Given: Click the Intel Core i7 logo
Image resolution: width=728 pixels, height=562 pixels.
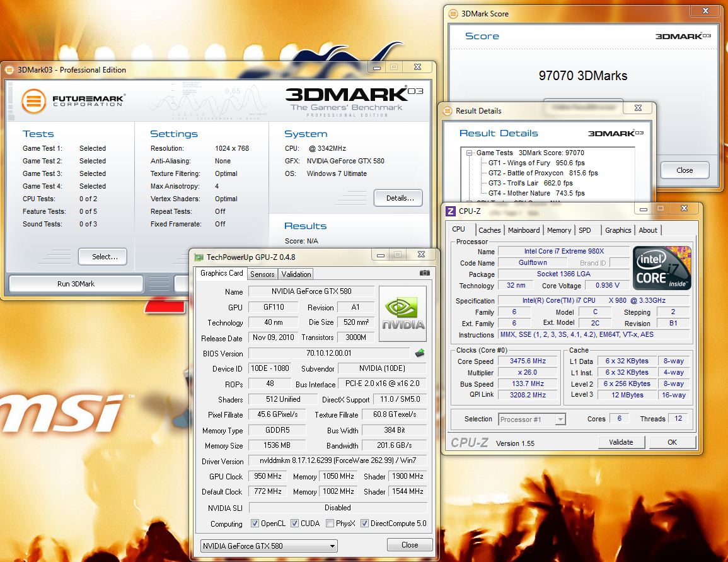Looking at the screenshot, I should [662, 268].
